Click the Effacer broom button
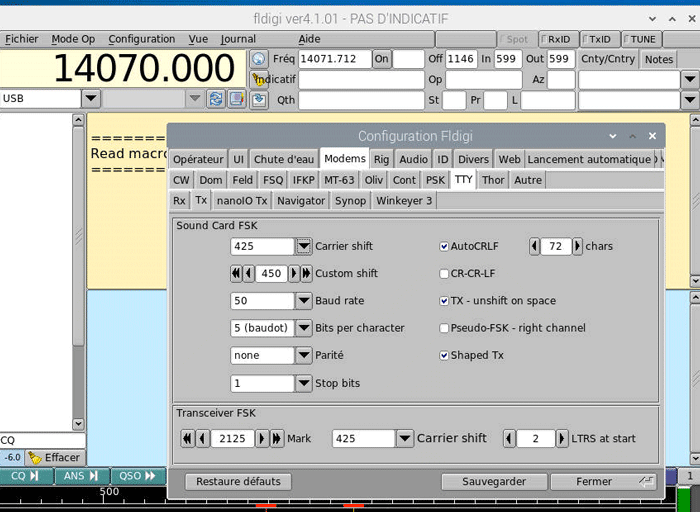 point(54,458)
